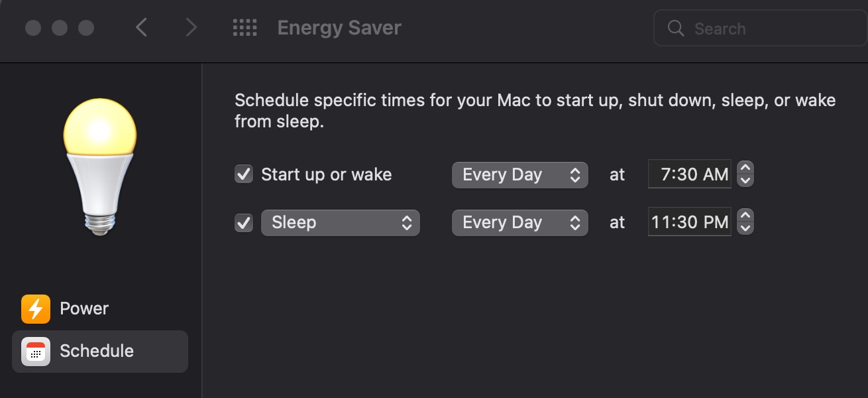Viewport: 868px width, 398px height.
Task: Open the Sleep action dropdown
Action: coord(341,223)
